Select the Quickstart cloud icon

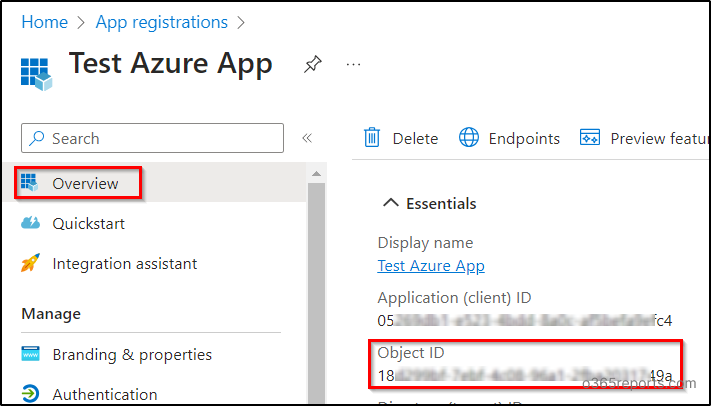tap(30, 223)
